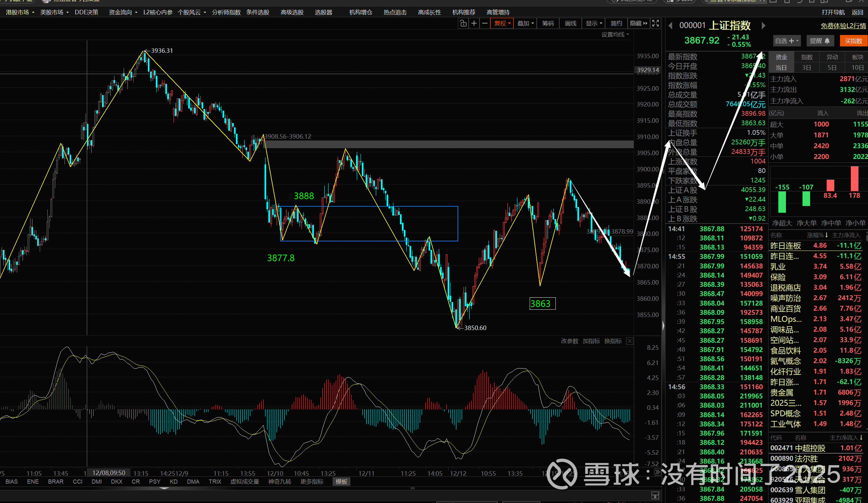Toggle 筹码 chip distribution display
868x503 pixels.
tap(548, 24)
